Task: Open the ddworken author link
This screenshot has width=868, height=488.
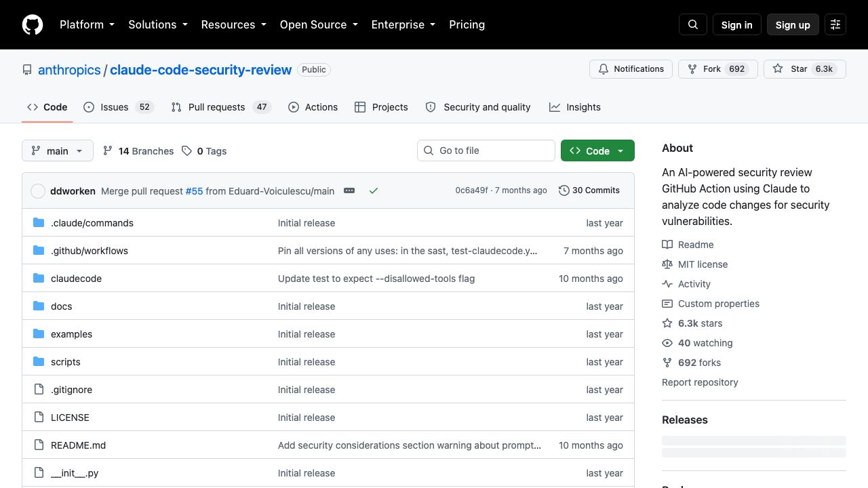Action: coord(73,191)
